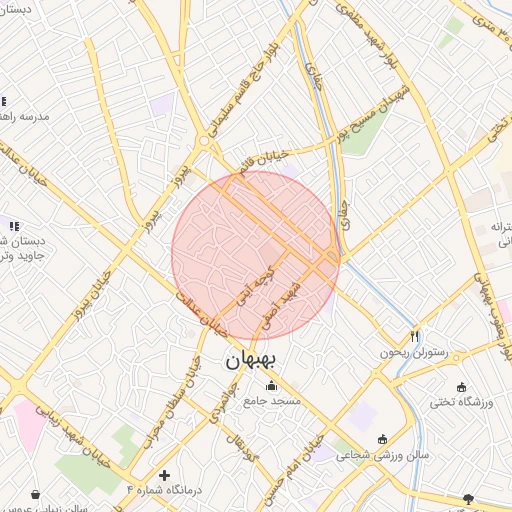512x512 pixels.
Task: Click the school icon above مدرسه راهنمایی
Action: (x=3, y=101)
